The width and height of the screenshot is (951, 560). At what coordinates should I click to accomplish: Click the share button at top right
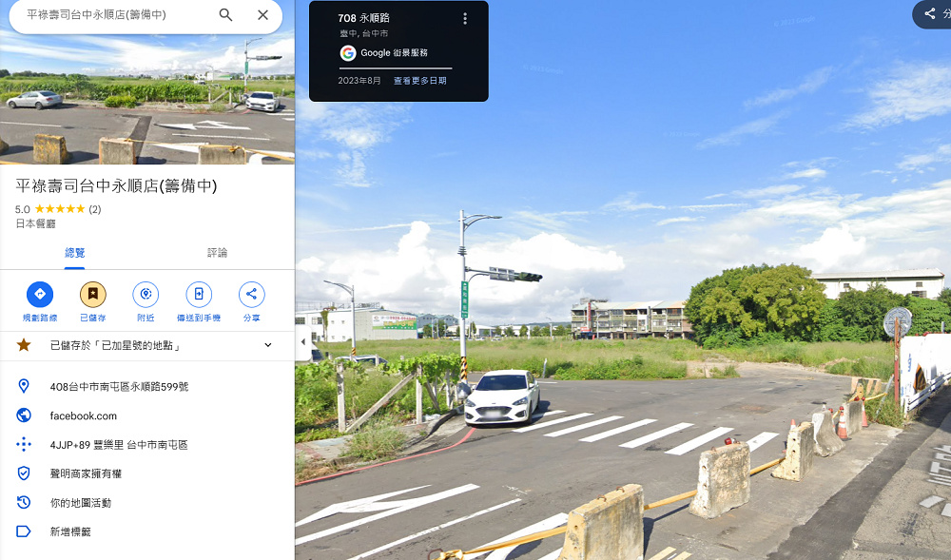pyautogui.click(x=931, y=13)
